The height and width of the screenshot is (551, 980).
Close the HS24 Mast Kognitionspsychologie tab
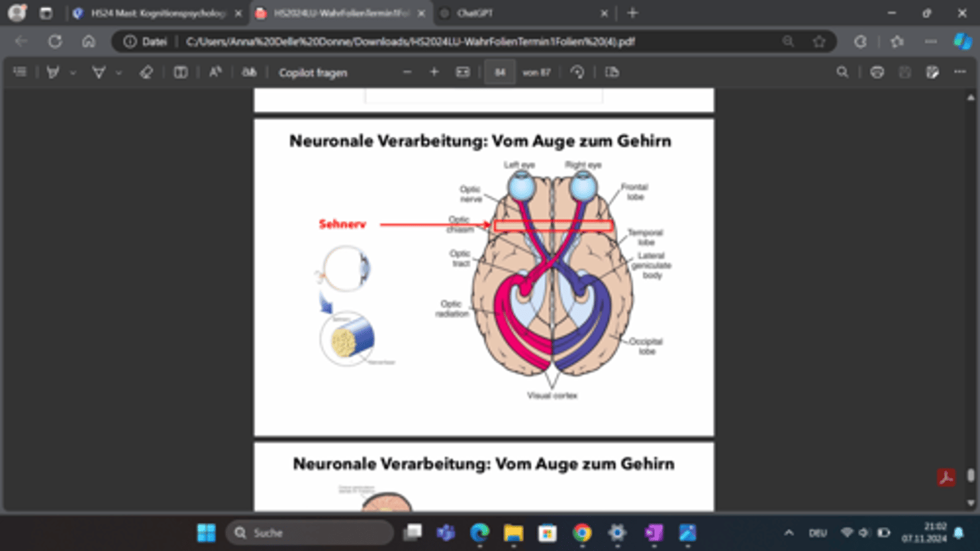click(238, 13)
